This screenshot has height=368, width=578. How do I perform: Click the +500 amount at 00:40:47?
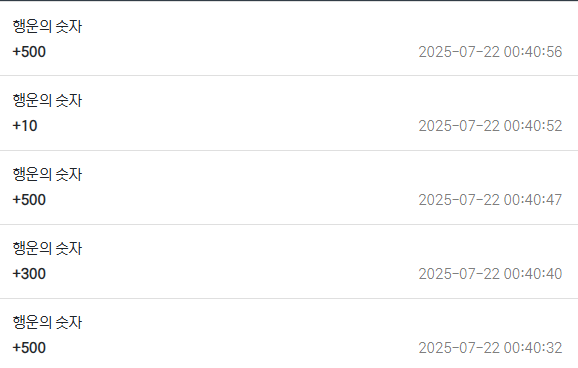coord(29,200)
